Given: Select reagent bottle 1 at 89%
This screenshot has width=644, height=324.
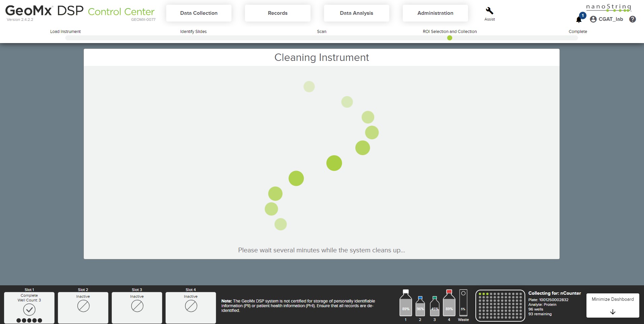Looking at the screenshot, I should pos(406,303).
